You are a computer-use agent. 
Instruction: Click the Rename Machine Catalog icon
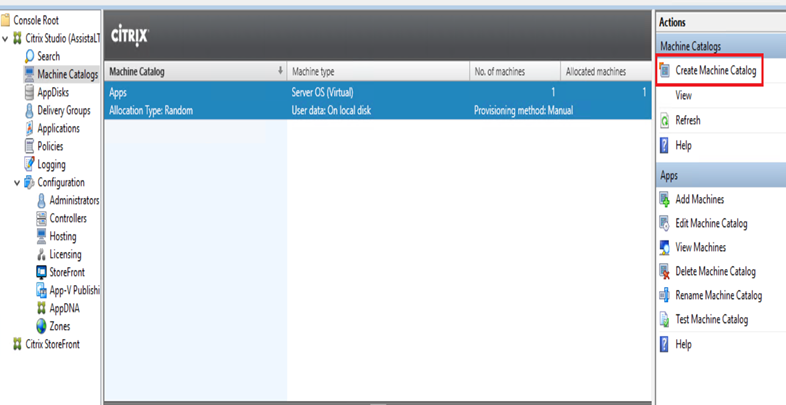(x=665, y=296)
